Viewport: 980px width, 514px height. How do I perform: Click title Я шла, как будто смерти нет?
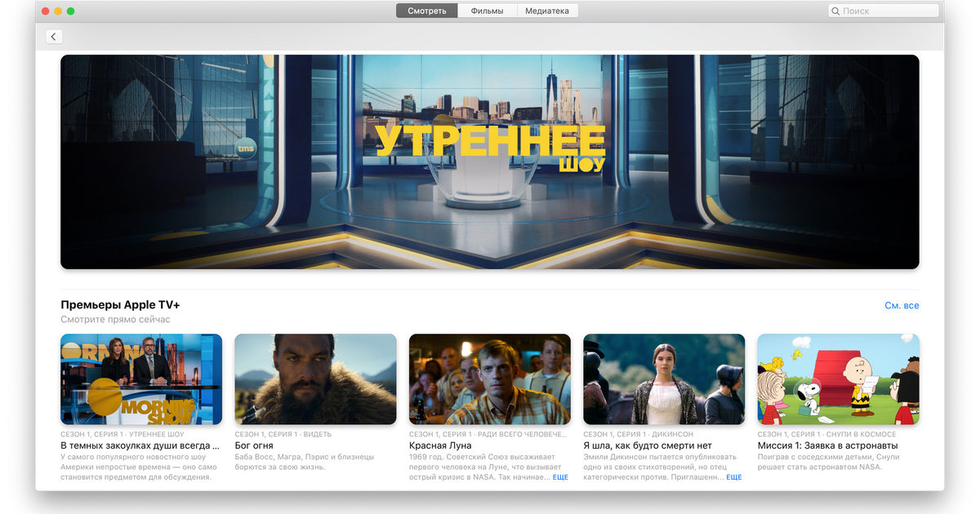[648, 446]
